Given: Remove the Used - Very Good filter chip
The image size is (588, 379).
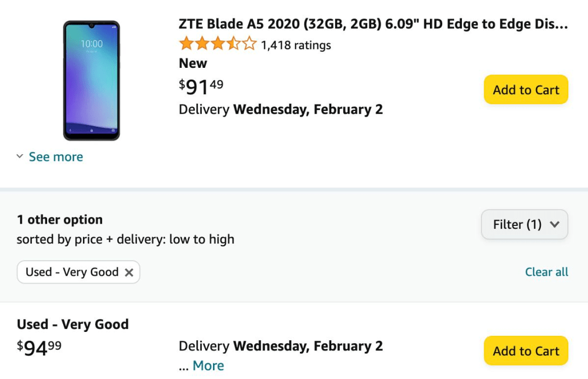Looking at the screenshot, I should [129, 272].
